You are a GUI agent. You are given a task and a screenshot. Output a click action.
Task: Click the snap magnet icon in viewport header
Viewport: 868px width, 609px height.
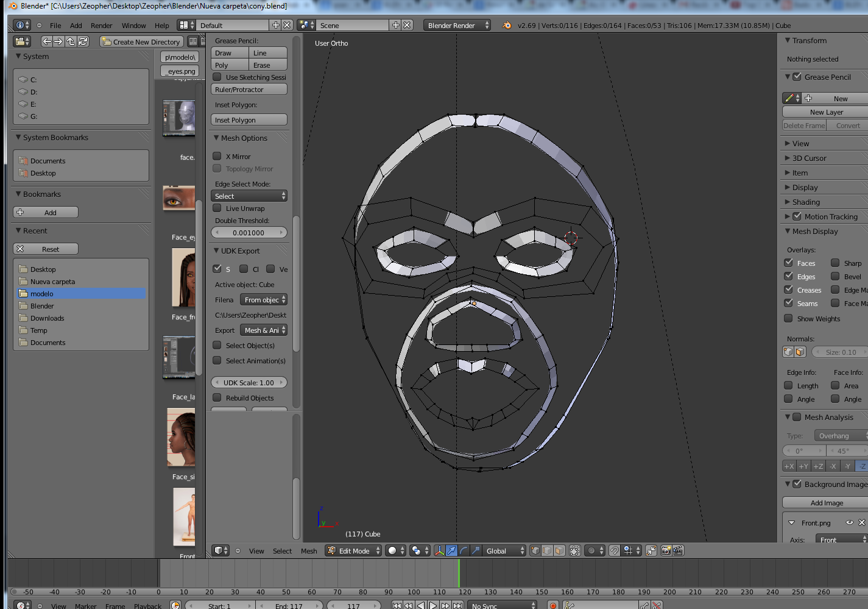[x=615, y=550]
